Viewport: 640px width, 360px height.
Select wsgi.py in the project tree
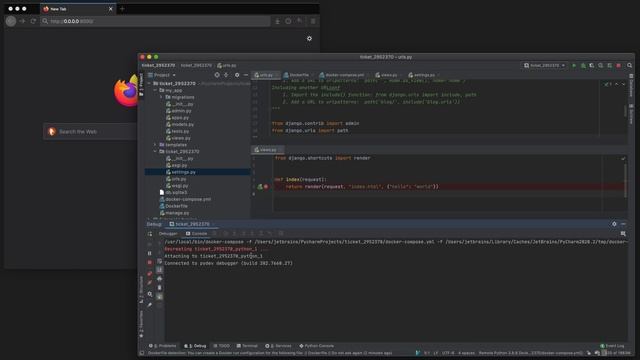[x=177, y=186]
